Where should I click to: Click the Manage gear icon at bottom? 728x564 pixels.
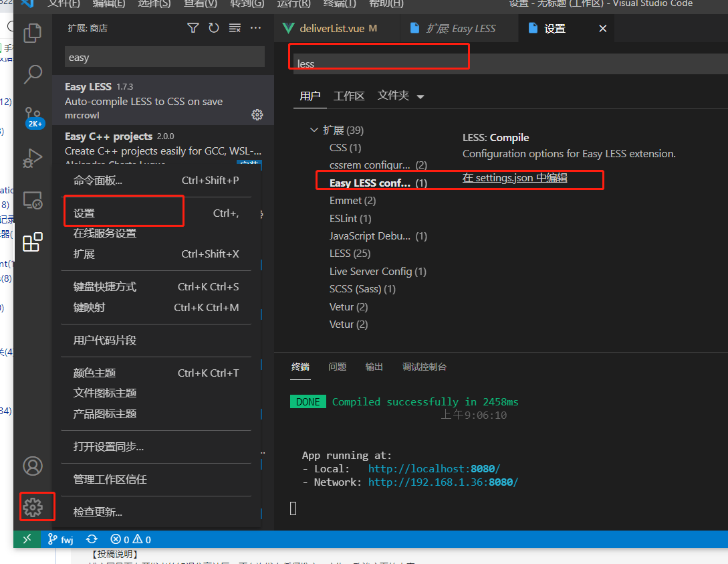(x=33, y=507)
